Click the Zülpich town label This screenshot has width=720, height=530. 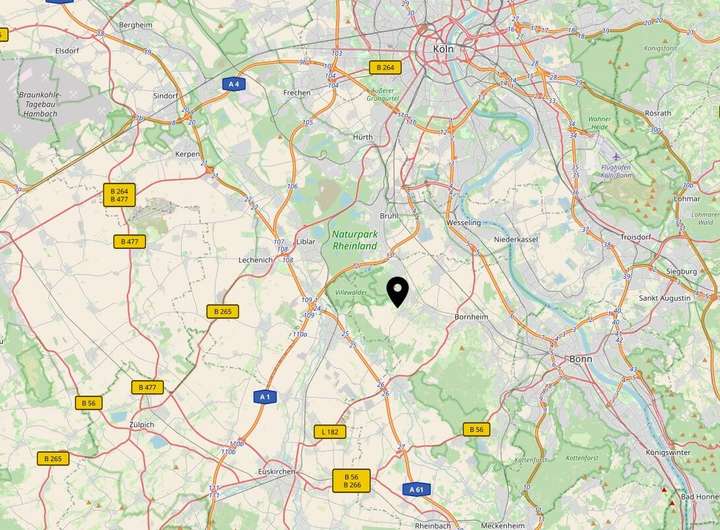click(141, 425)
